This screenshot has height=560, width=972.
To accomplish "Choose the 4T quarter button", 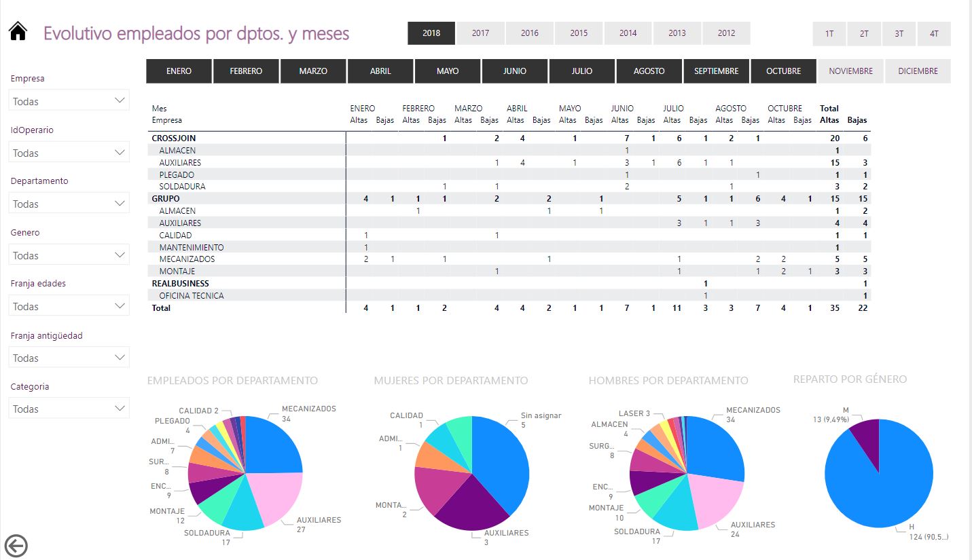I will (x=934, y=33).
